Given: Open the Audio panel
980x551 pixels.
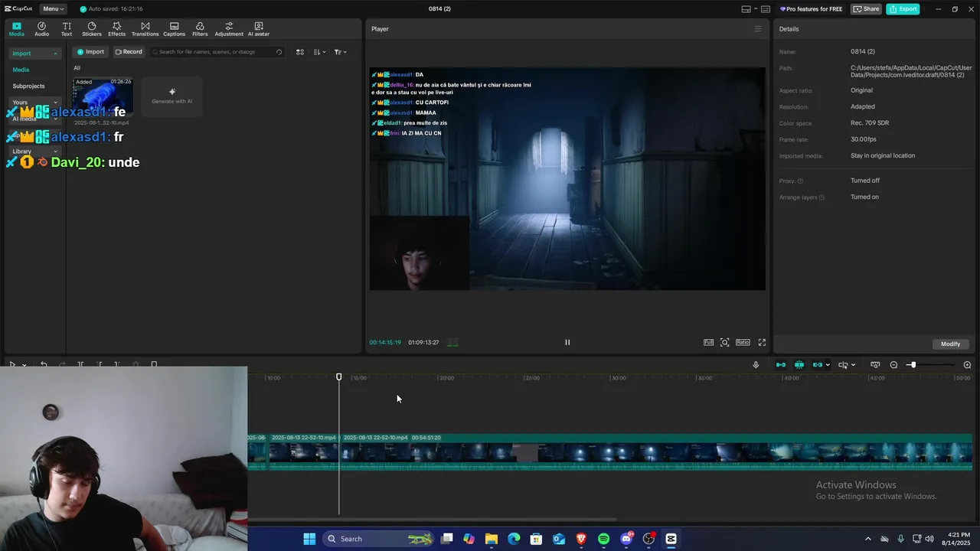Looking at the screenshot, I should click(x=41, y=29).
